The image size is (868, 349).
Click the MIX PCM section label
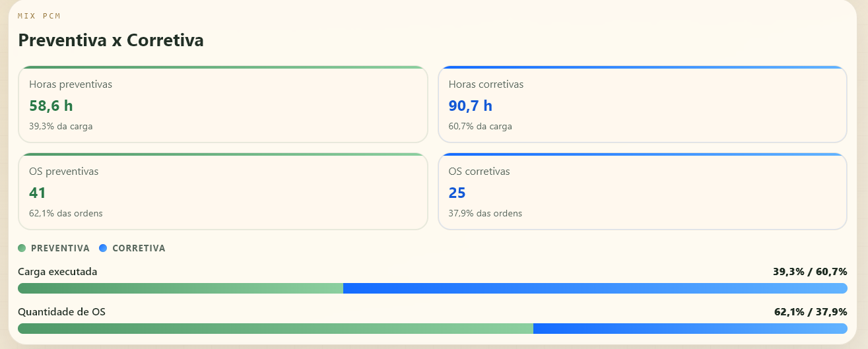(39, 16)
